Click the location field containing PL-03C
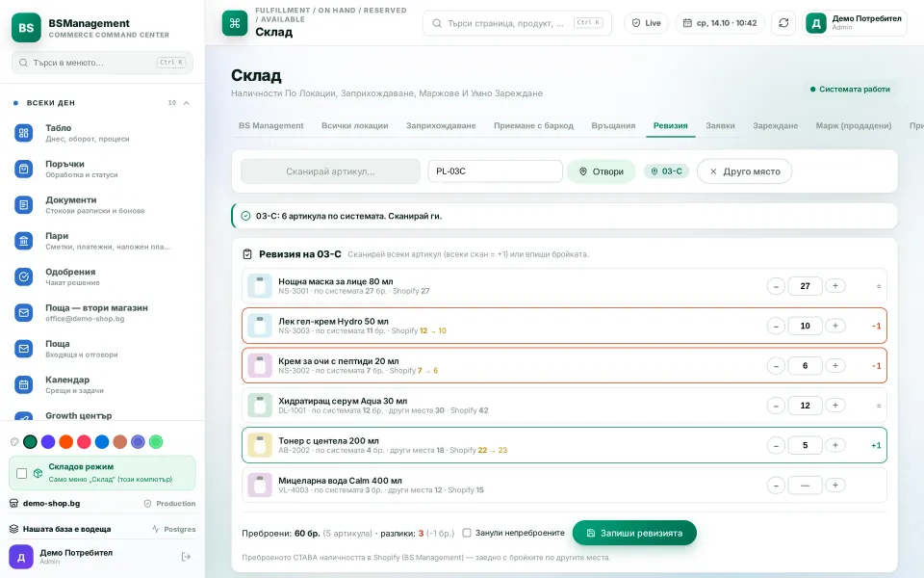 (495, 171)
